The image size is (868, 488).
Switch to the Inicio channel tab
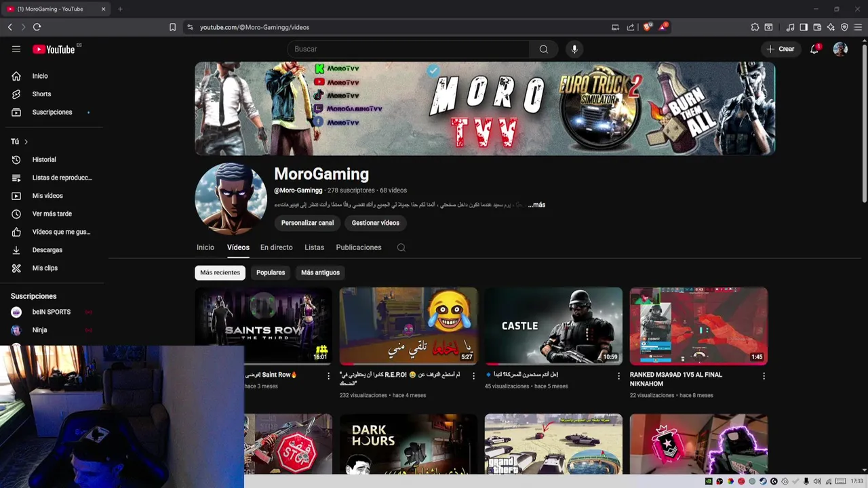[x=205, y=247]
